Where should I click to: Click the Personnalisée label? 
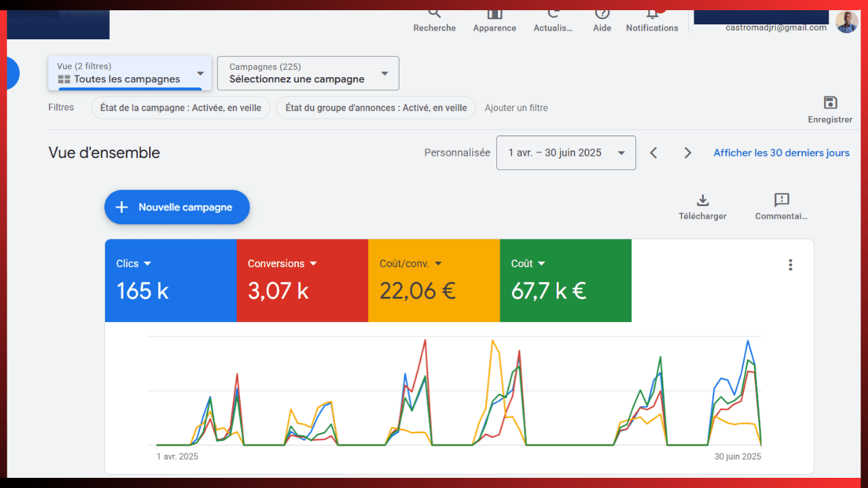coord(457,152)
